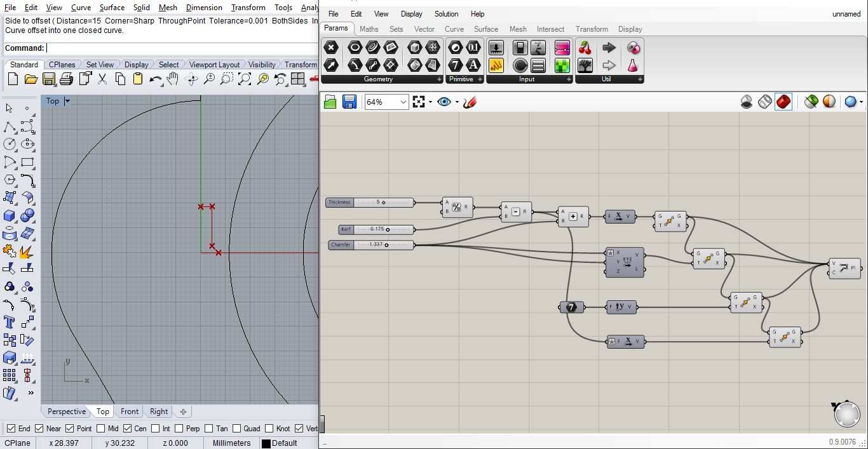Uncheck the Point osnap checkbox

70,428
